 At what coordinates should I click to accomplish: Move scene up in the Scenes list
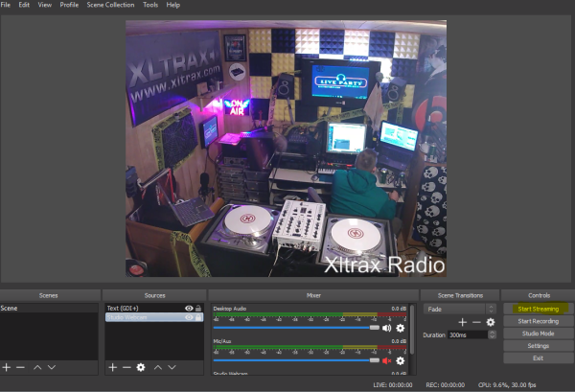coord(37,367)
